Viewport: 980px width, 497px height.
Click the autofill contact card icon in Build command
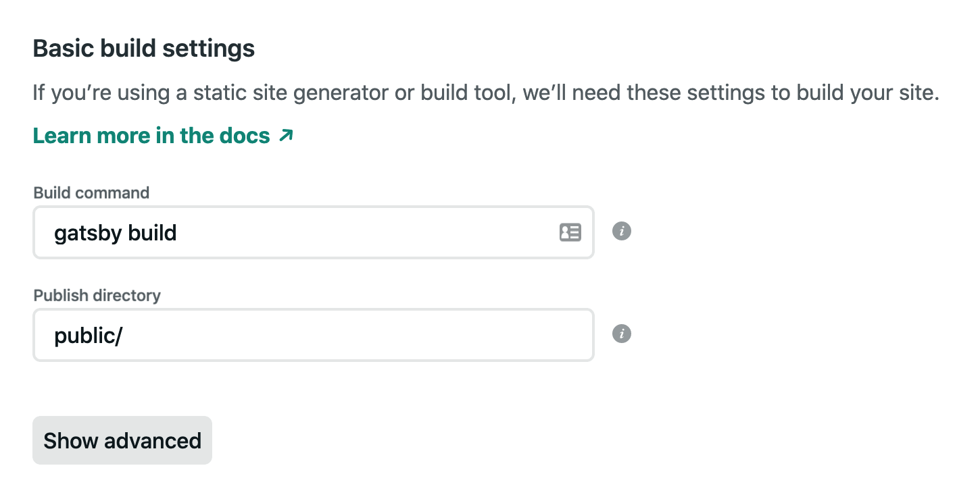[x=570, y=232]
